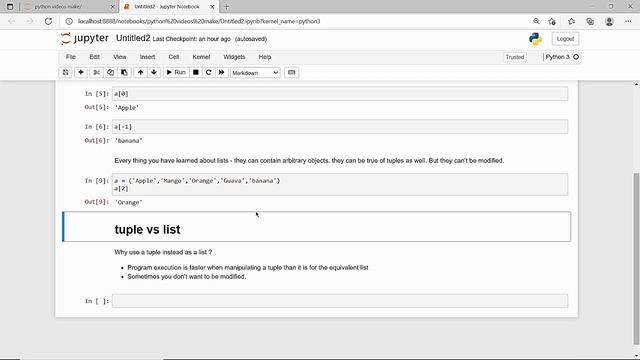
Task: Click bullet Program execution is faster
Action: pos(248,268)
